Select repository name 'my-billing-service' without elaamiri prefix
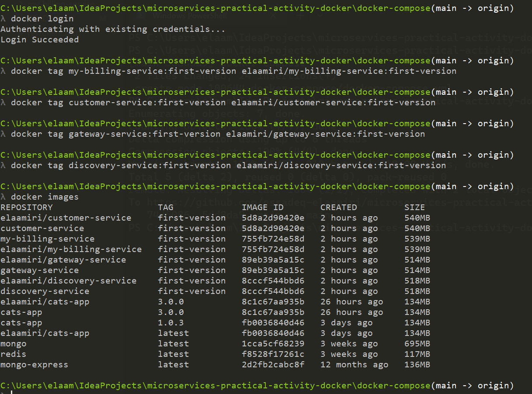This screenshot has height=394, width=532. (x=48, y=239)
